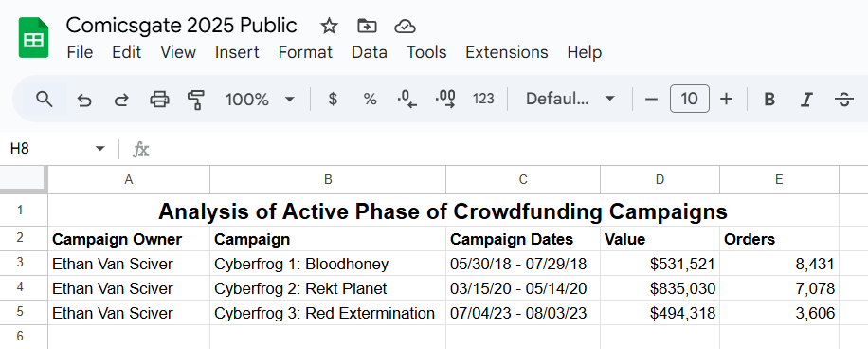Screen dimensions: 868x349
Task: Open the Google Sheets home logo
Action: (34, 38)
